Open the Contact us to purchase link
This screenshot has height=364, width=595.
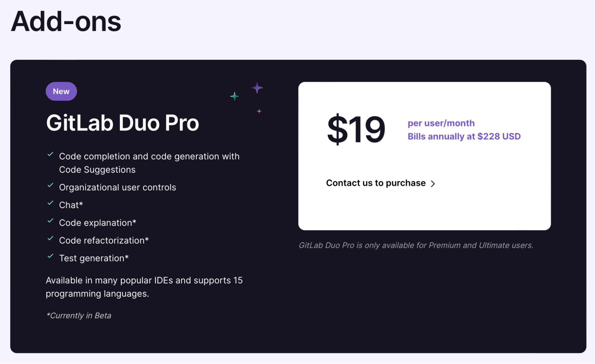376,183
